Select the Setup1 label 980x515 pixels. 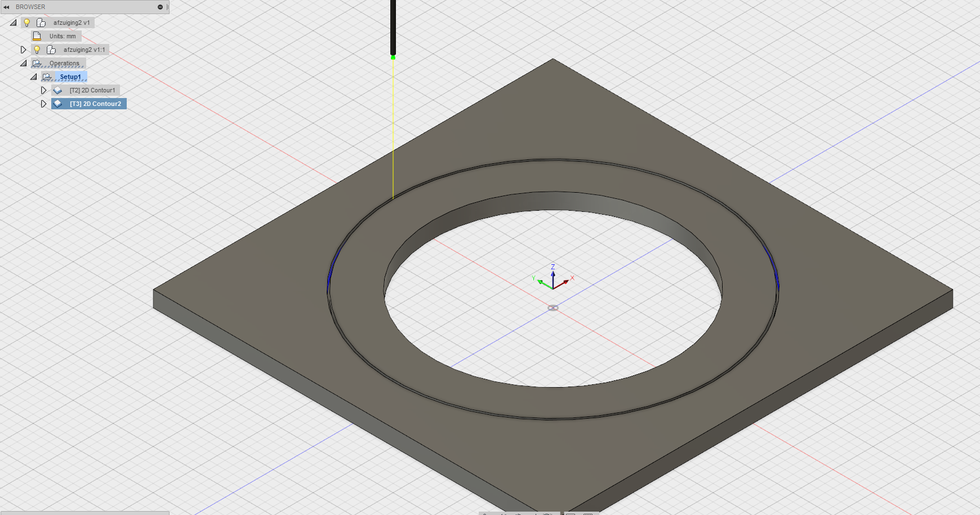(x=70, y=77)
